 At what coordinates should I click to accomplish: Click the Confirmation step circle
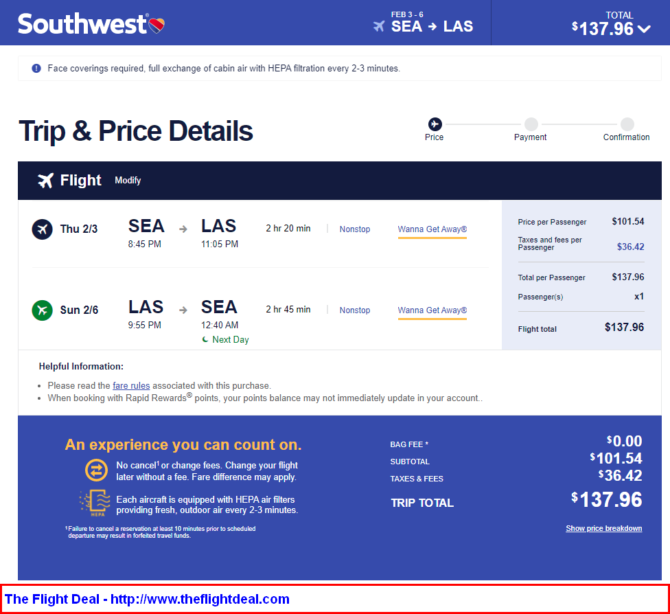(x=627, y=124)
